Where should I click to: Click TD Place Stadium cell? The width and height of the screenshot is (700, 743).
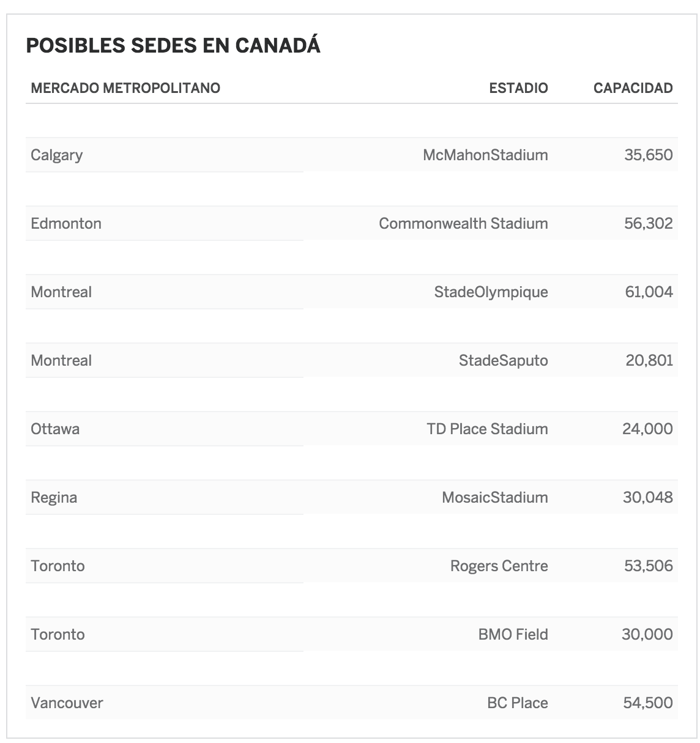(x=487, y=429)
